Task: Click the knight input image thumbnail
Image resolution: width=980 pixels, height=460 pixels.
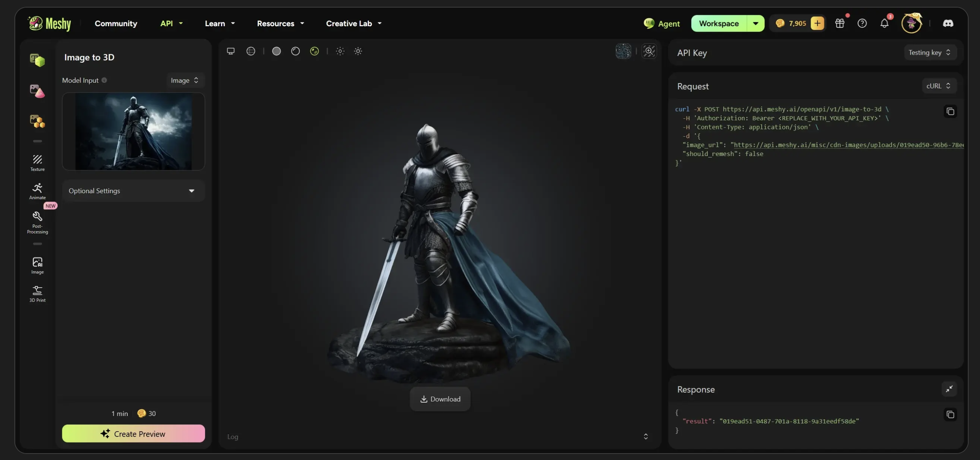Action: click(x=133, y=131)
